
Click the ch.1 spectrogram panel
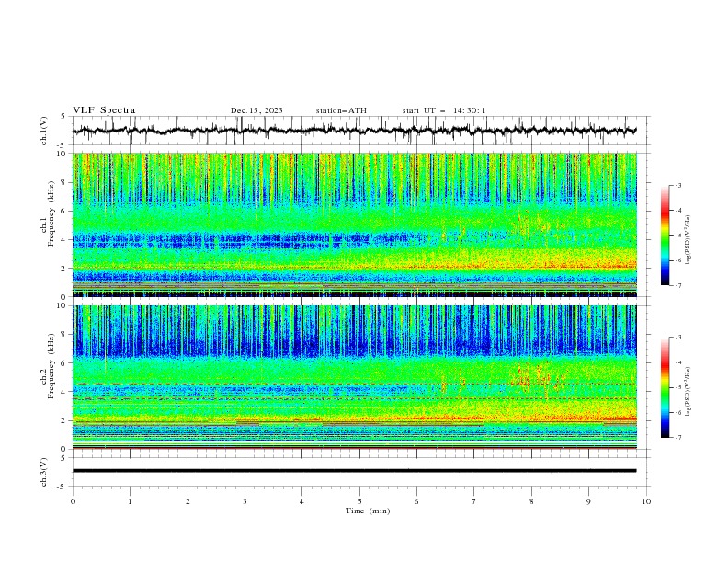[354, 224]
